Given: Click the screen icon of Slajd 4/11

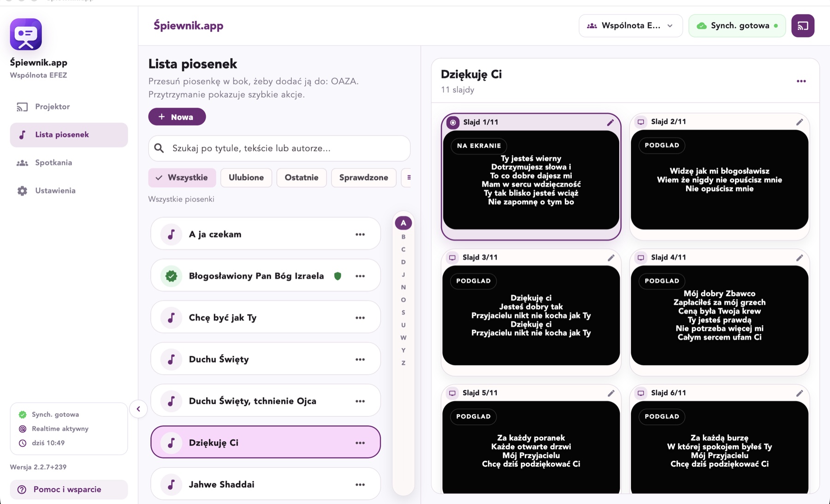Looking at the screenshot, I should pyautogui.click(x=641, y=257).
